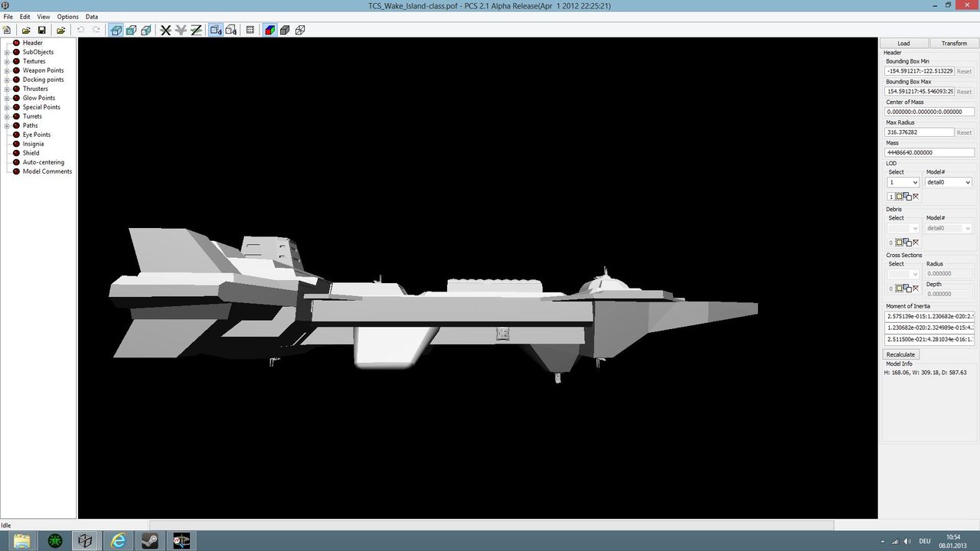Expand the Turrets tree node
The height and width of the screenshot is (551, 980).
point(7,116)
